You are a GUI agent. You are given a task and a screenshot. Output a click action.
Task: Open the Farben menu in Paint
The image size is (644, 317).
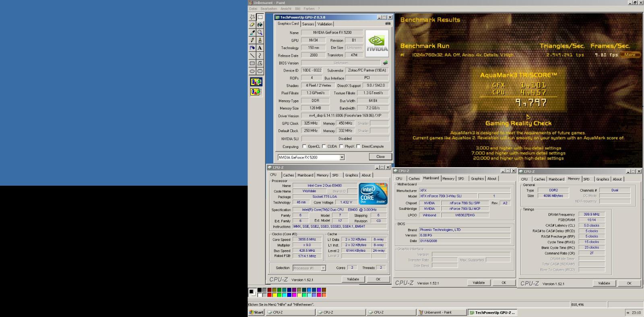point(309,8)
